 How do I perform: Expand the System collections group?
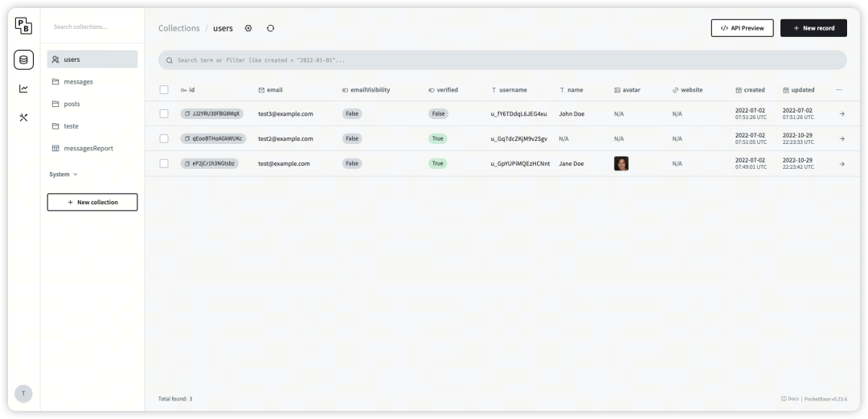click(63, 174)
